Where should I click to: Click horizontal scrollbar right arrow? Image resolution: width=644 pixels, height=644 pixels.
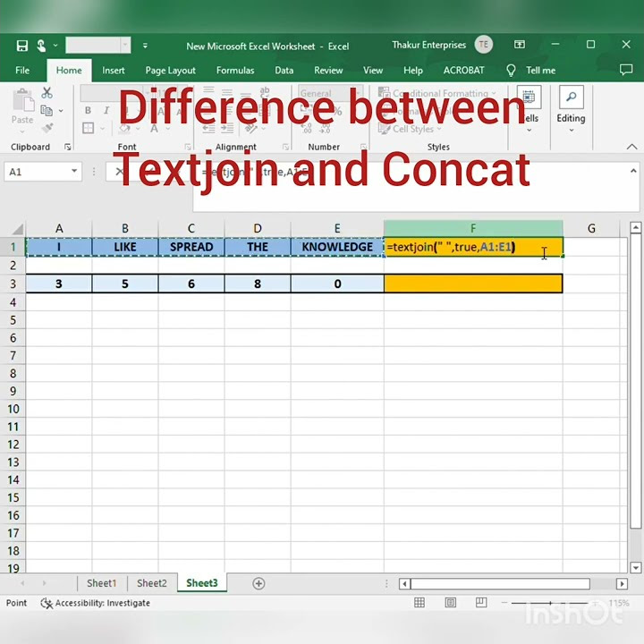[x=622, y=583]
